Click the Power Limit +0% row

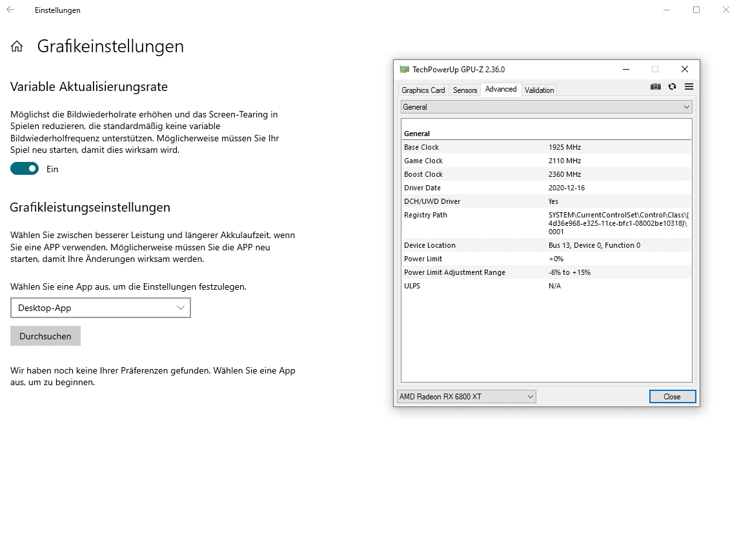point(546,259)
